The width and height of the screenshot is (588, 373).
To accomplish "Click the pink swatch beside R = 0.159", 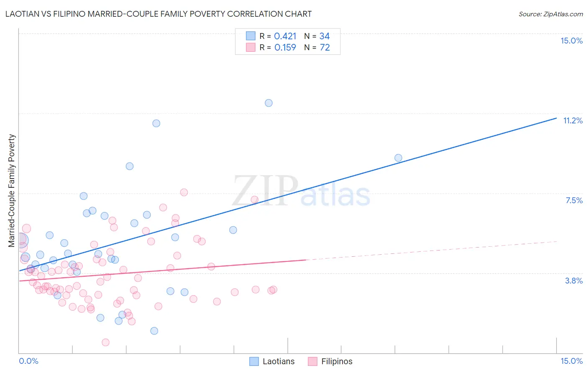I will click(x=251, y=47).
